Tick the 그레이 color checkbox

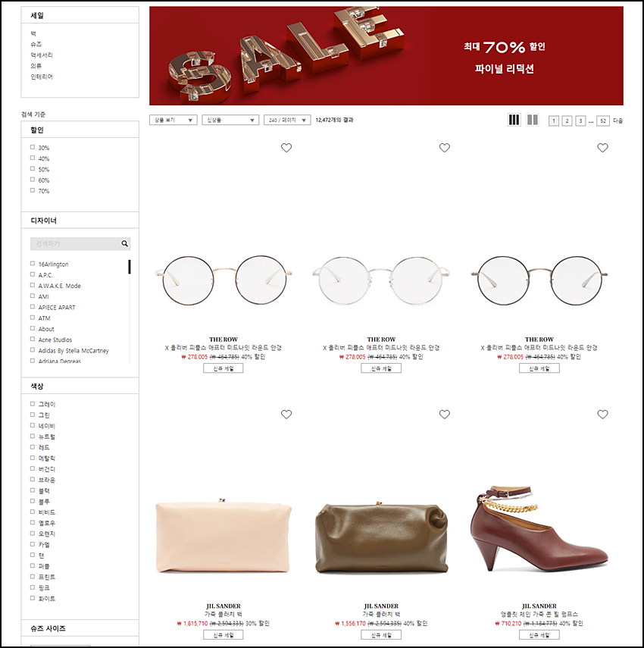(x=33, y=404)
